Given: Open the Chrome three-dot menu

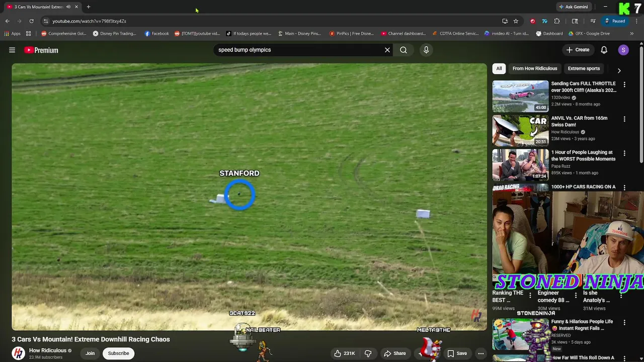Looking at the screenshot, I should point(636,21).
